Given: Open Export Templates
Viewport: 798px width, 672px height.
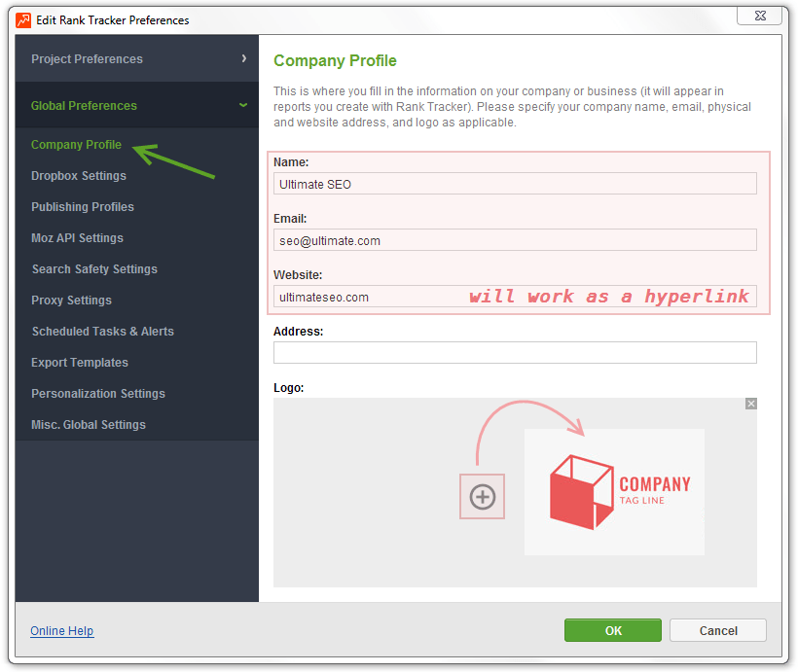Looking at the screenshot, I should [x=80, y=362].
